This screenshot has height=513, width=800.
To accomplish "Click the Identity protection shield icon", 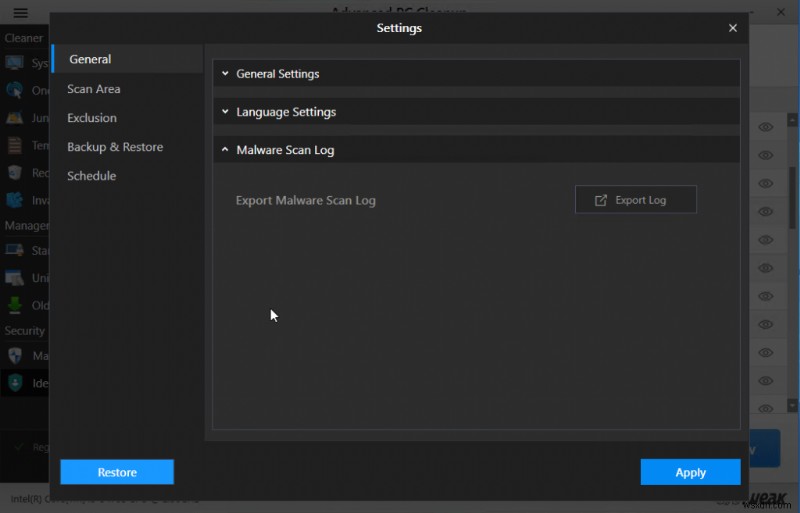I will (15, 383).
